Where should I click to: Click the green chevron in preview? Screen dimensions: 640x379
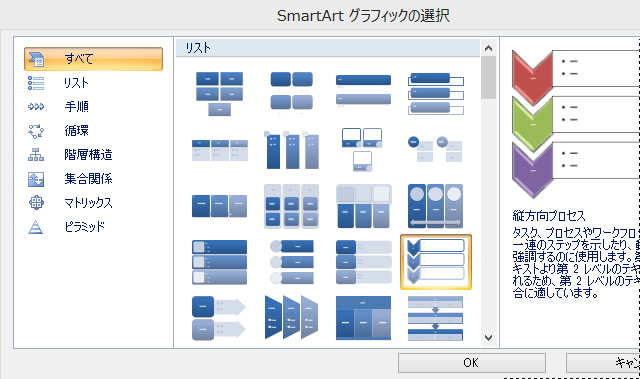point(532,124)
